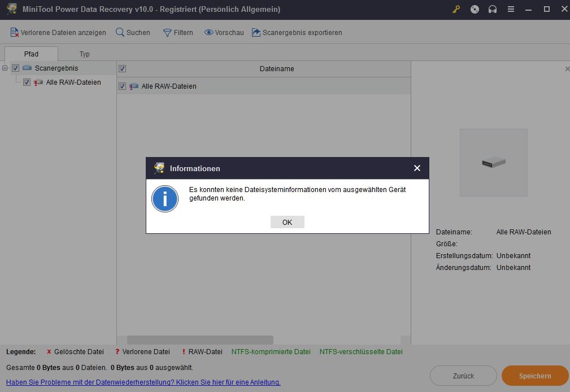Click OK in the Informationen dialog
Viewport: 570px width, 392px height.
(x=287, y=222)
